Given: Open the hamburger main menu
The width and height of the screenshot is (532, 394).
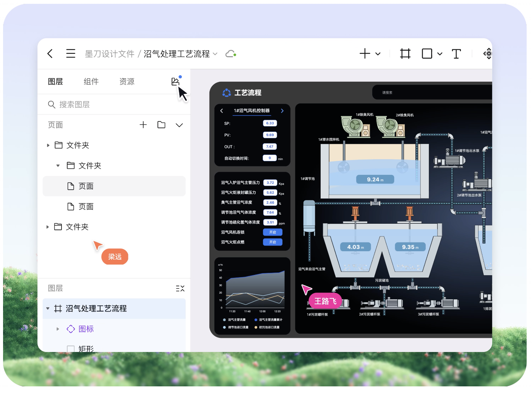Looking at the screenshot, I should point(71,54).
